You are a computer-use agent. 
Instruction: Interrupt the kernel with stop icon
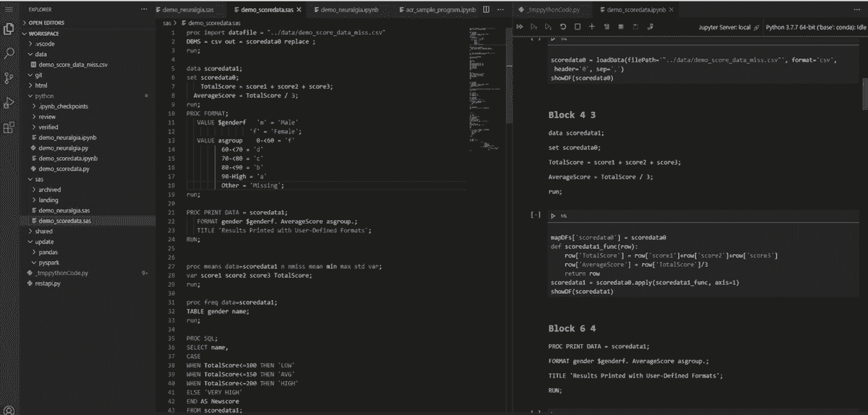pos(577,27)
